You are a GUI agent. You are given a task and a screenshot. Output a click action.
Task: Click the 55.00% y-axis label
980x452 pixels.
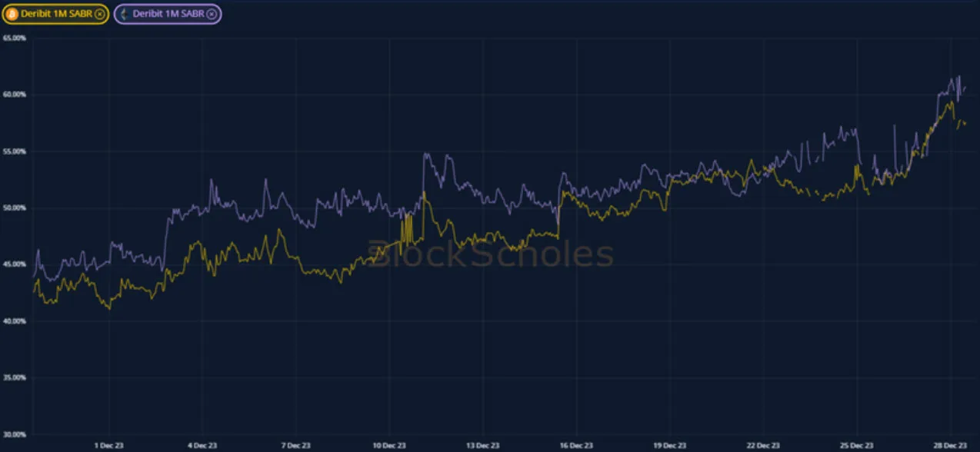click(15, 151)
